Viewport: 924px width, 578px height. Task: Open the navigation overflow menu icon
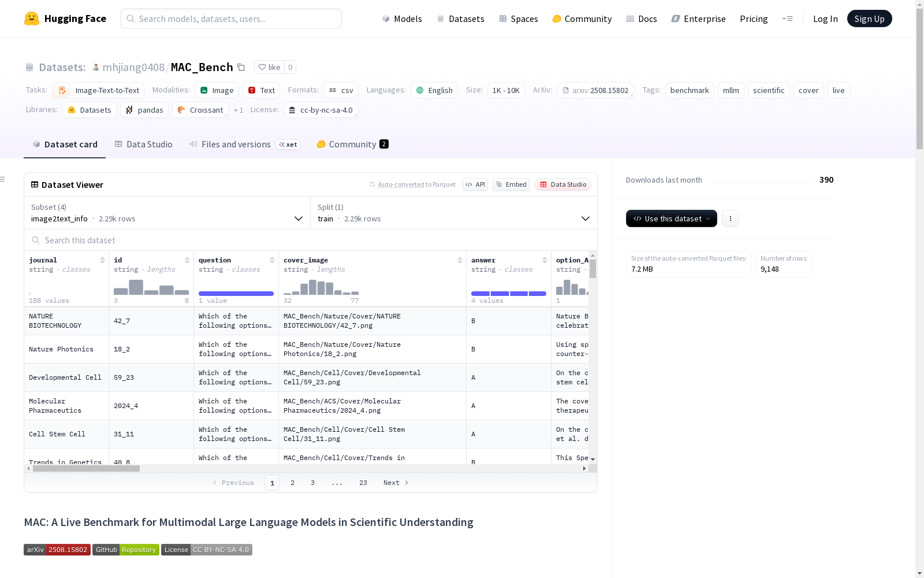(787, 18)
